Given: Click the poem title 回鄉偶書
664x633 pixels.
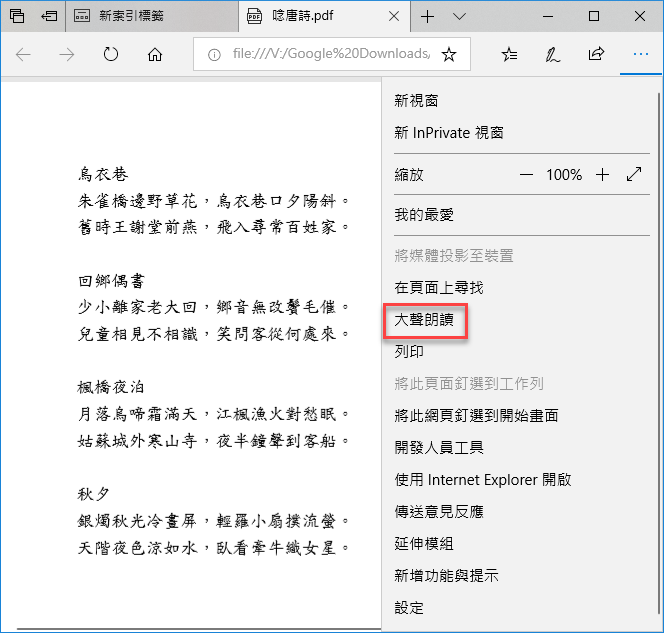Looking at the screenshot, I should coord(111,281).
